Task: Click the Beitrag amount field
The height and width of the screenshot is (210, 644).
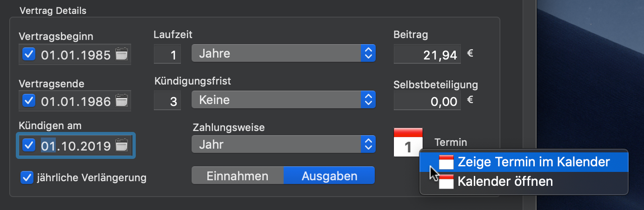Action: tap(427, 54)
